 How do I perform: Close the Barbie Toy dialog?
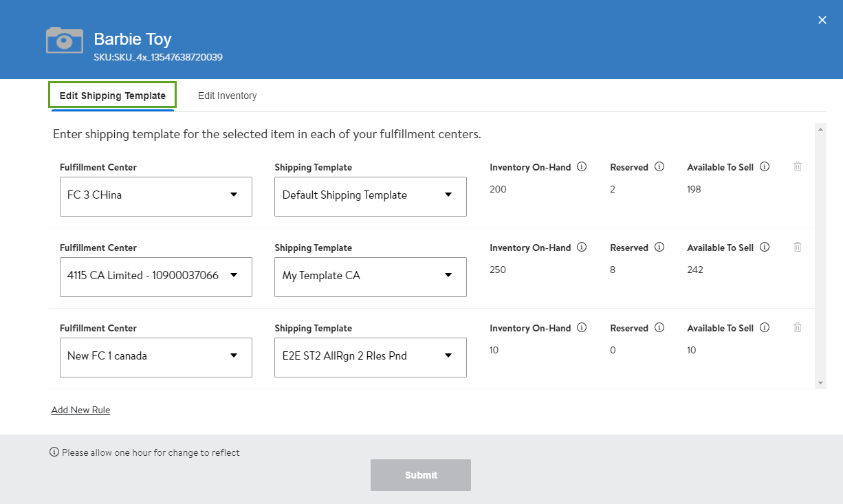tap(822, 20)
